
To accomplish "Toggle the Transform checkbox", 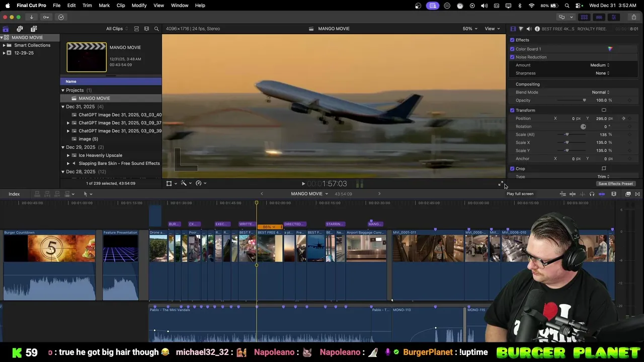I will point(512,110).
